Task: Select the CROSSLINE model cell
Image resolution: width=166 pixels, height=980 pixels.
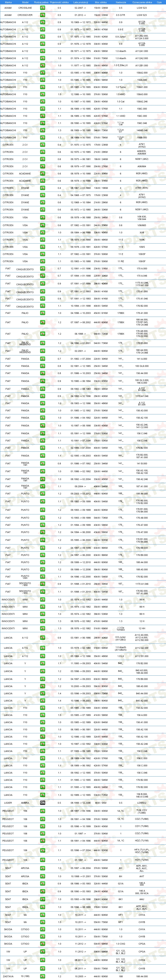Action: coord(25,8)
